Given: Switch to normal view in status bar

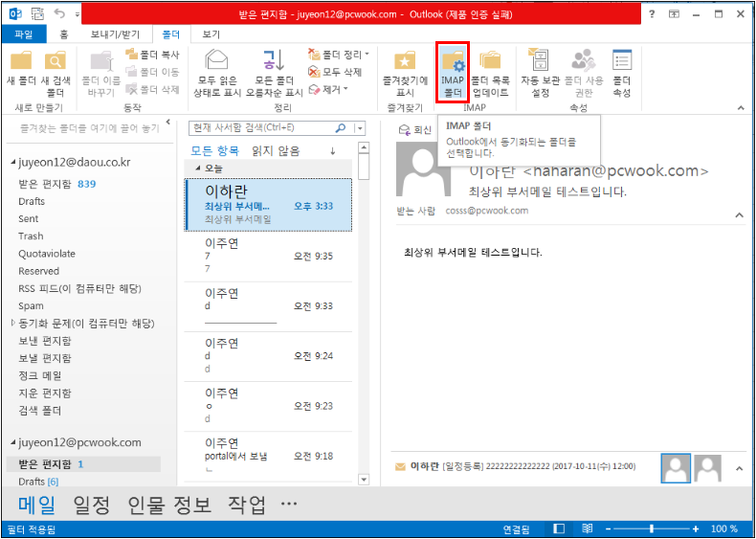Looking at the screenshot, I should [x=559, y=528].
